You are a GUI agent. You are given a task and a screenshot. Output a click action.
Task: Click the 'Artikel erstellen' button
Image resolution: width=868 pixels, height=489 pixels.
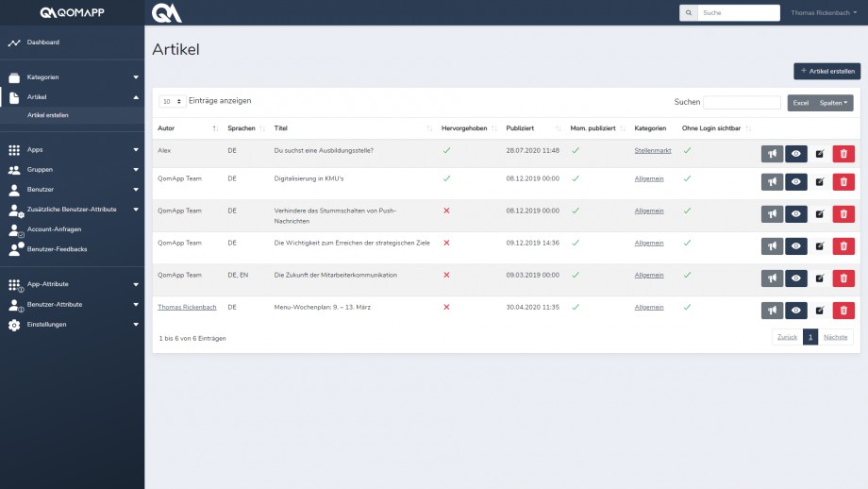pyautogui.click(x=826, y=71)
